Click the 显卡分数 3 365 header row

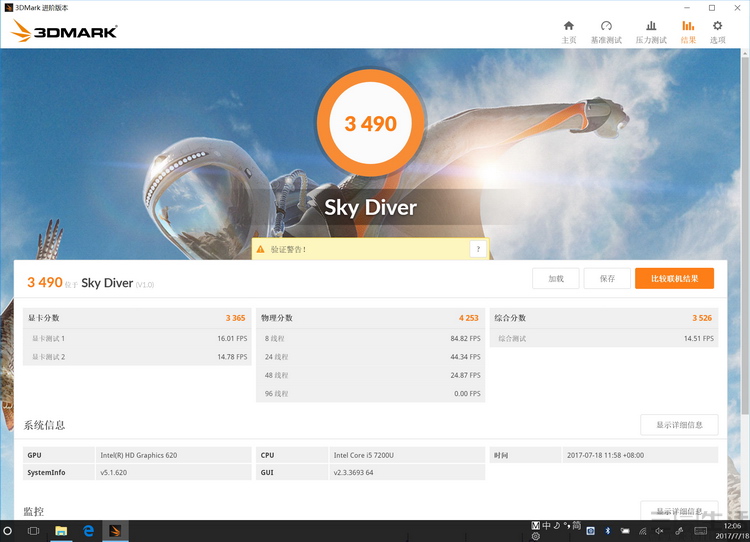[137, 318]
